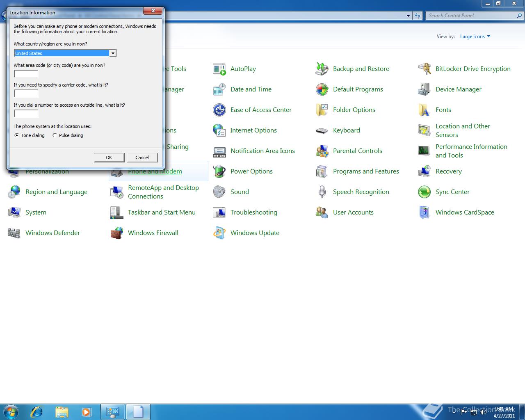Select Tone dialing radio button
The width and height of the screenshot is (525, 420).
coord(16,135)
